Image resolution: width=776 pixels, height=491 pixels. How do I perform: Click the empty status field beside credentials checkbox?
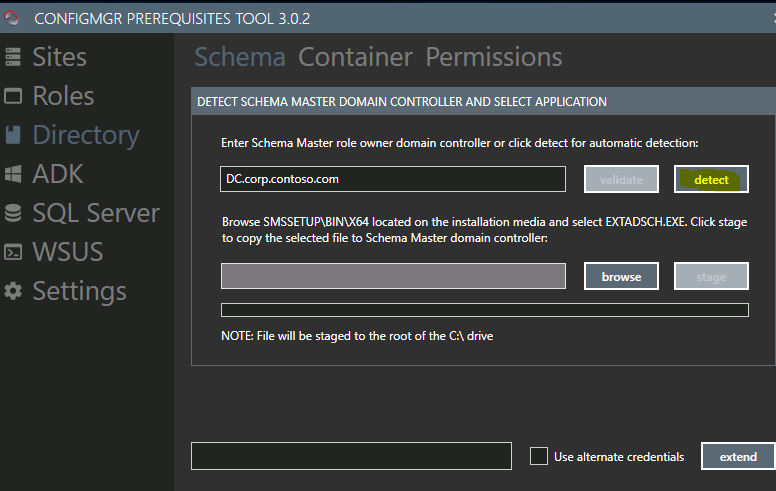coord(351,456)
